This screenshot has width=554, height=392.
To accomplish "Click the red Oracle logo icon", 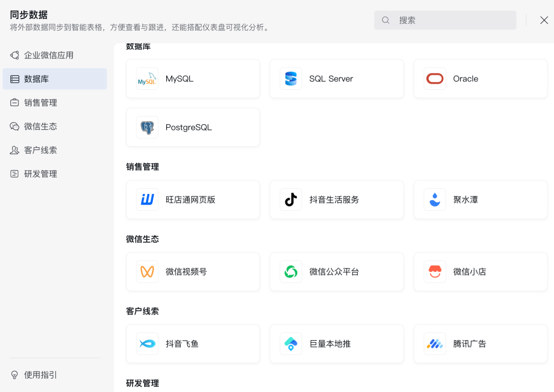I will tap(434, 79).
